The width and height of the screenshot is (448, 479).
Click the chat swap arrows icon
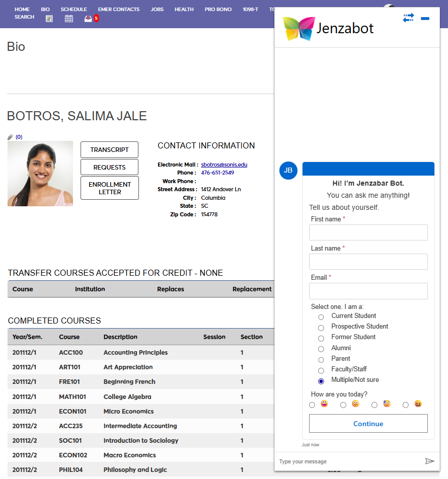408,18
